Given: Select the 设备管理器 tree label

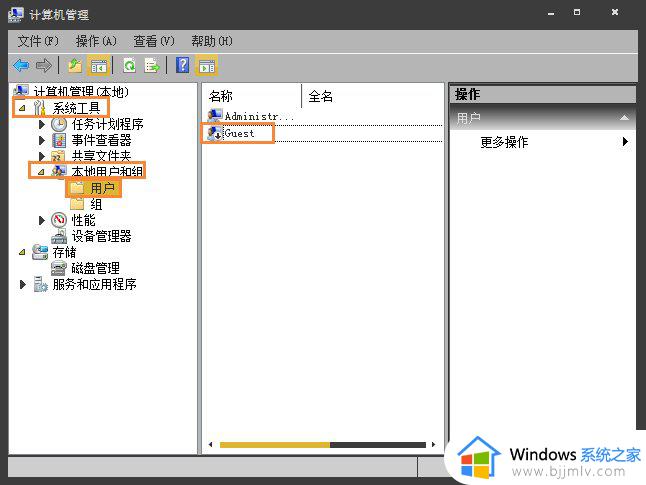Looking at the screenshot, I should (x=101, y=236).
